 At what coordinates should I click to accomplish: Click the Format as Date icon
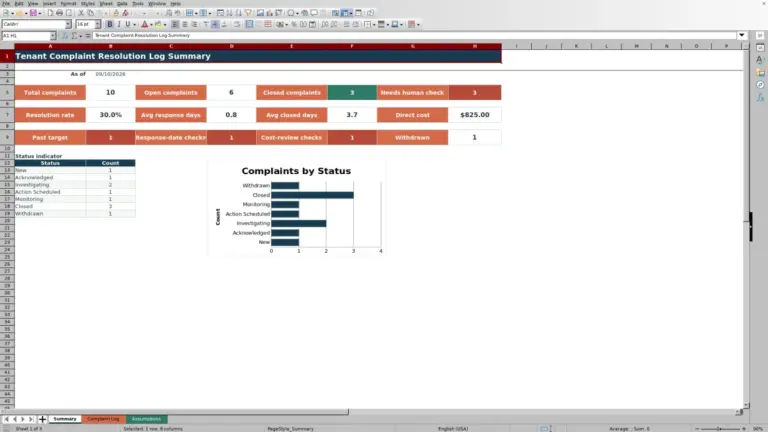pos(312,24)
